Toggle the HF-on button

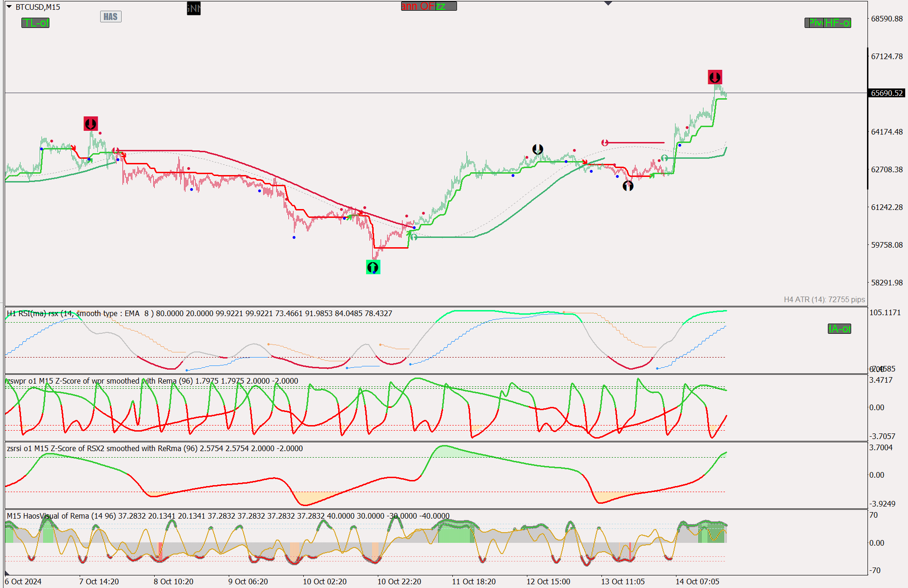pyautogui.click(x=838, y=22)
